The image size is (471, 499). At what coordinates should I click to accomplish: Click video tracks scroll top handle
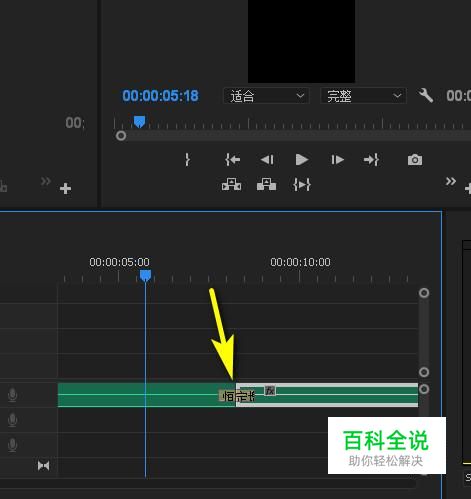tap(424, 293)
